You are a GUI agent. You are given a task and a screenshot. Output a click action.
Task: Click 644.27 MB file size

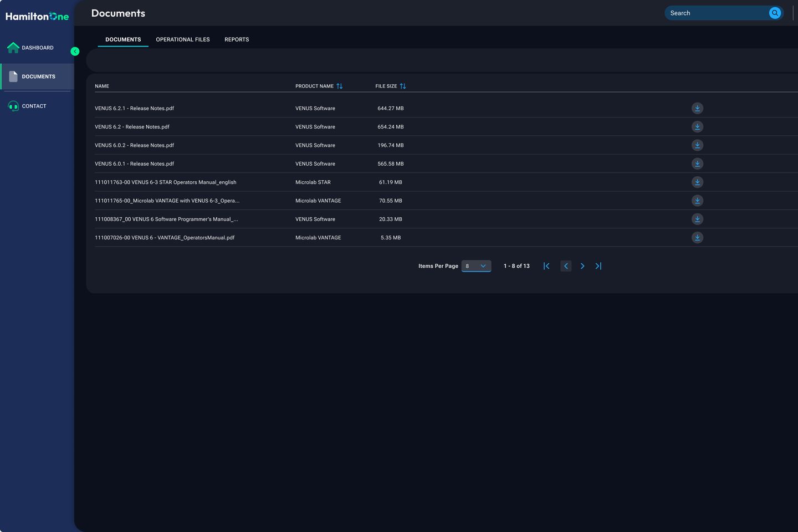391,108
